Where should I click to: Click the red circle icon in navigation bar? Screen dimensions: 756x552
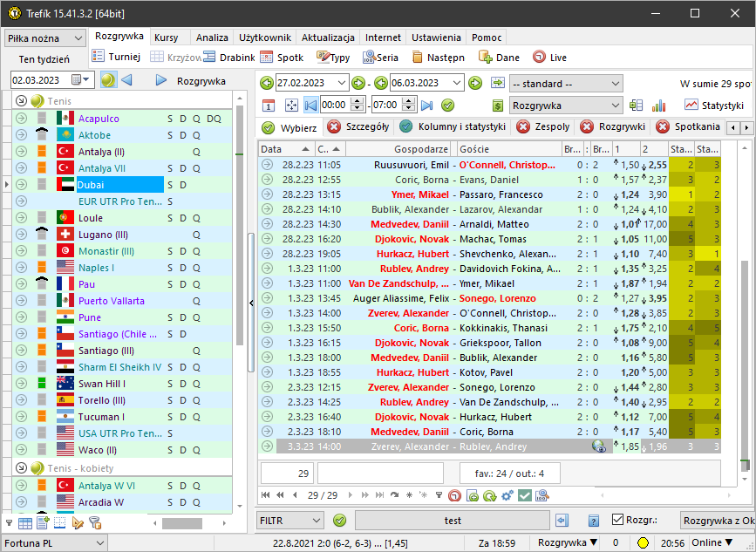tap(454, 495)
